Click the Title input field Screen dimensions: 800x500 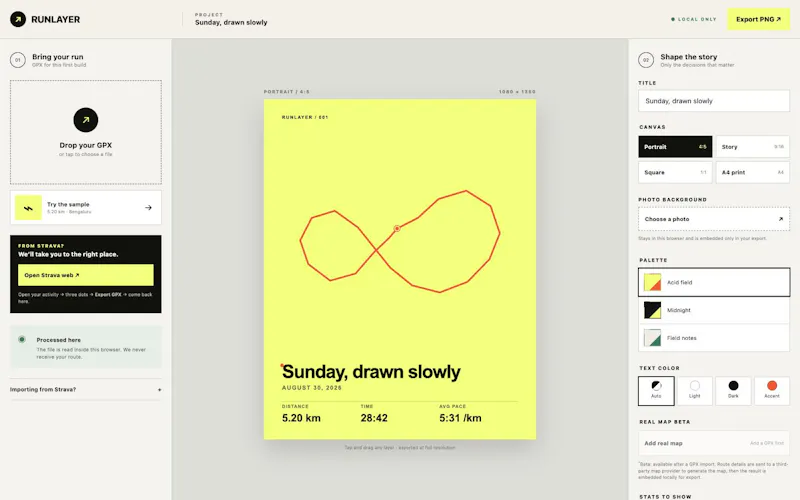[x=714, y=101]
